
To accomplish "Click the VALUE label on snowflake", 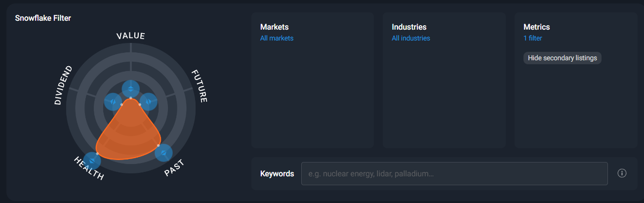I will 130,36.
